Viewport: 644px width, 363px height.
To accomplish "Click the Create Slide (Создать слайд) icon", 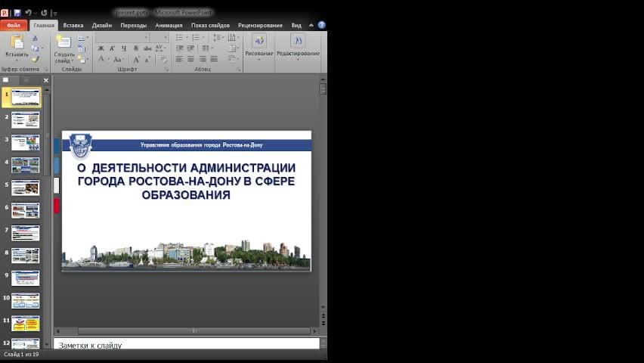I will coord(63,42).
